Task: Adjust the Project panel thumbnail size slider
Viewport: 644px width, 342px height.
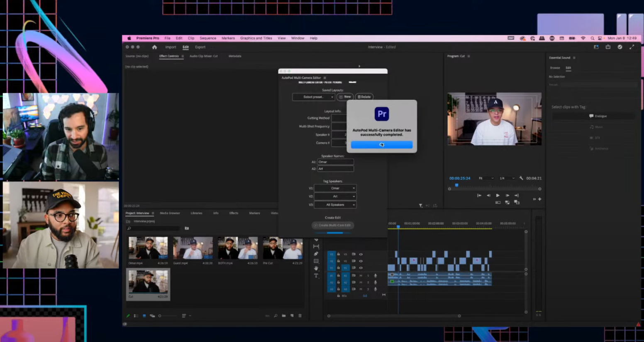Action: (168, 316)
